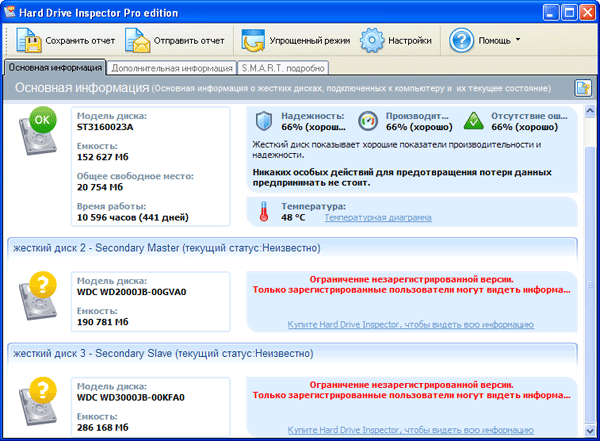Viewport: 600px width, 441px height.
Task: Maximize the Hard Drive Inspector window
Action: tap(569, 13)
